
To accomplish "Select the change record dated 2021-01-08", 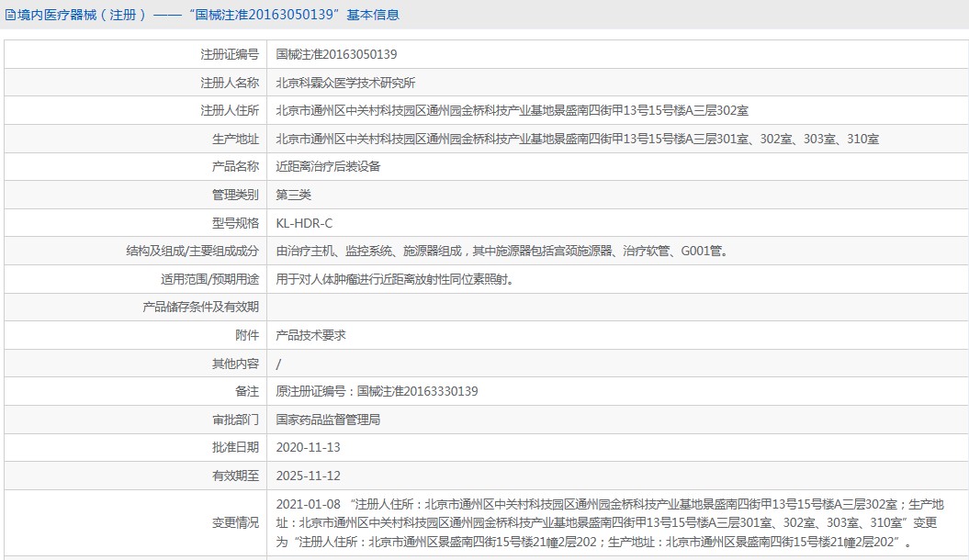I will pos(609,523).
